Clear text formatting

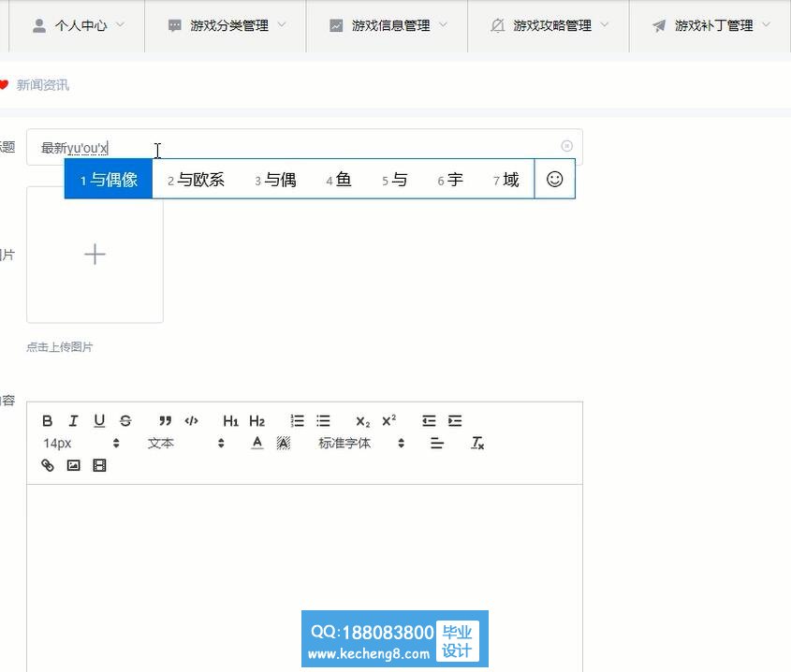pyautogui.click(x=477, y=443)
